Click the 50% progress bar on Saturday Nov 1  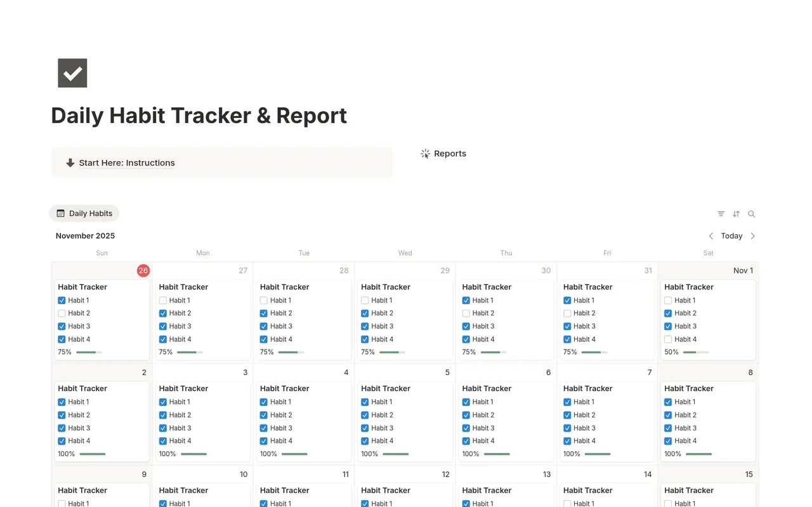point(696,352)
